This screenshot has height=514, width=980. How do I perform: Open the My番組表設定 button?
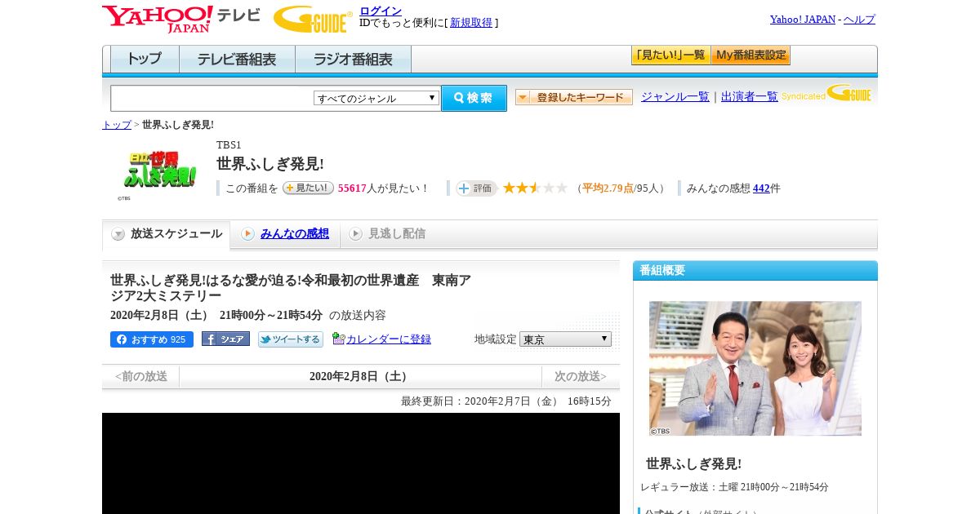point(751,55)
